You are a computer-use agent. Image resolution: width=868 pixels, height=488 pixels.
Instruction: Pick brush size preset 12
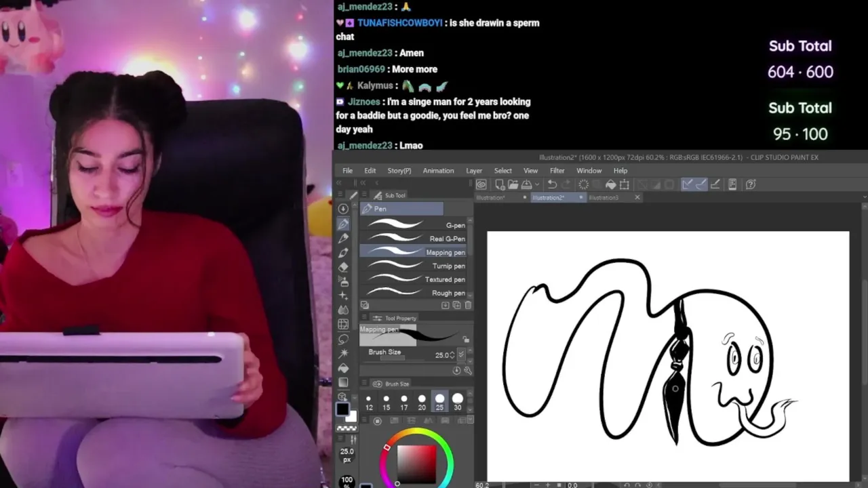(369, 402)
